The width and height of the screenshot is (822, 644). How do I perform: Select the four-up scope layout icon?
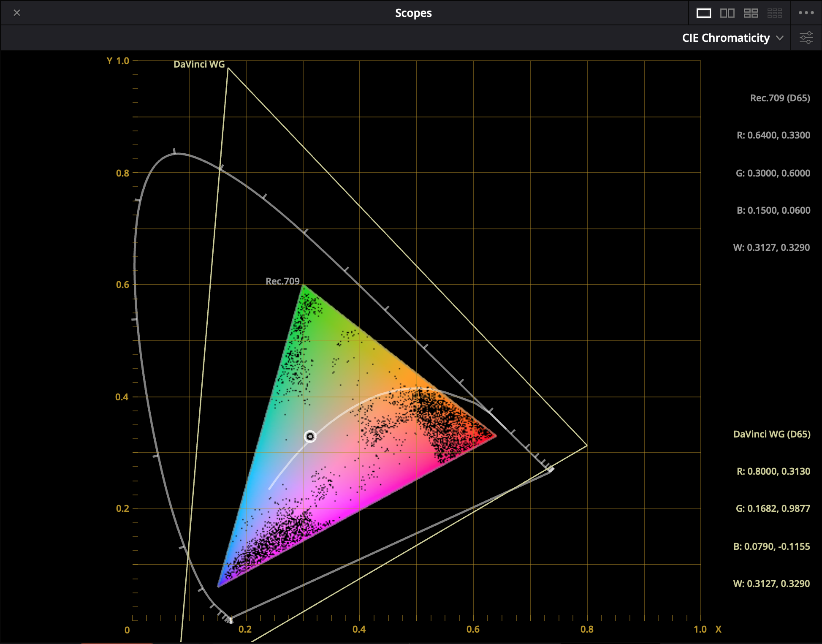click(x=751, y=13)
